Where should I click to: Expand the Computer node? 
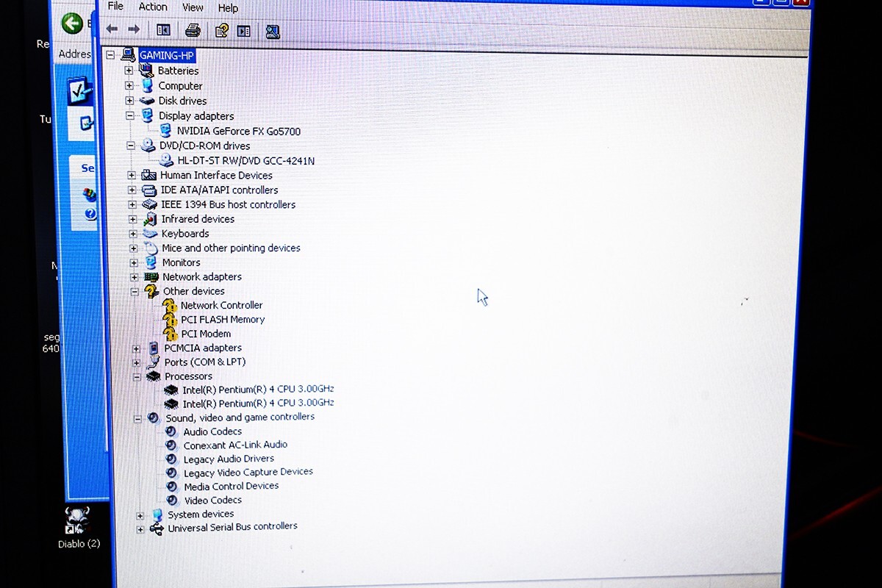[129, 86]
